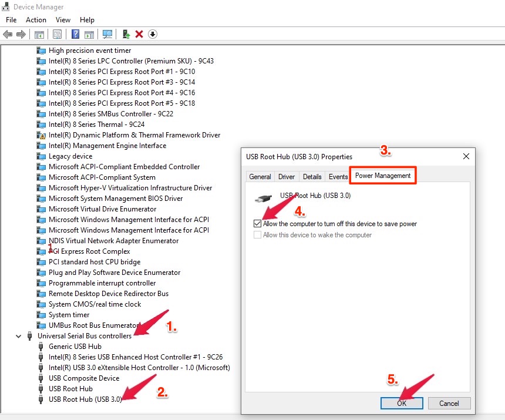Toggle the Show/Hide Console Tree toolbar icon

point(39,34)
